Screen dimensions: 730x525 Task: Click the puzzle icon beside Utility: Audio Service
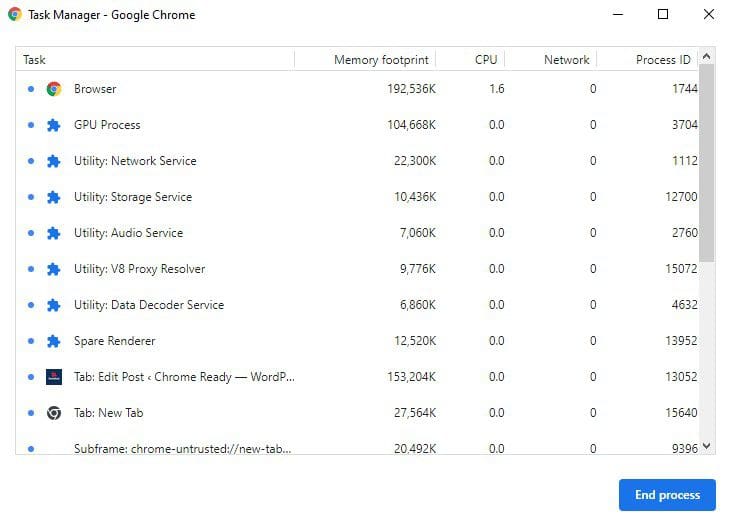[54, 233]
